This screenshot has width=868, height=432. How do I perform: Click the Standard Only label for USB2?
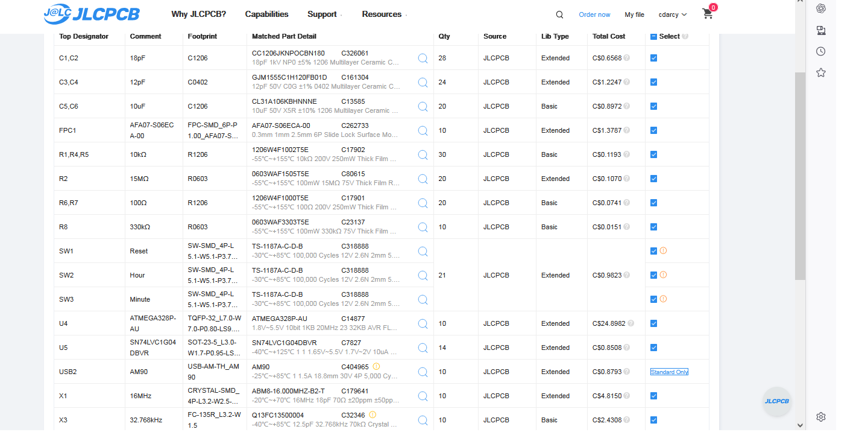click(669, 372)
